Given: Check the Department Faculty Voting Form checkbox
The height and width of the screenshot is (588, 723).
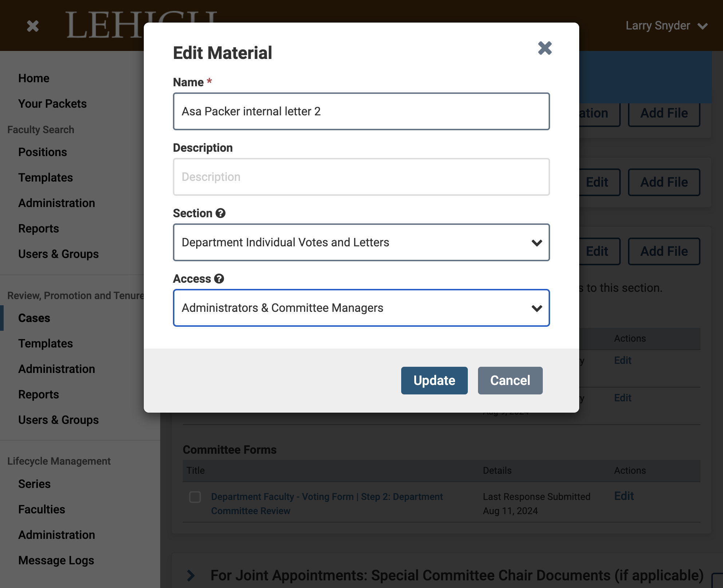Looking at the screenshot, I should click(x=195, y=497).
